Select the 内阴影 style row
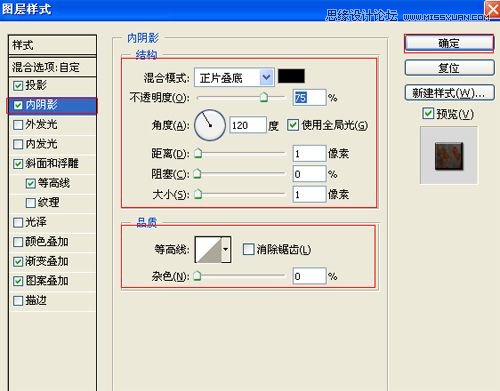 coord(52,105)
